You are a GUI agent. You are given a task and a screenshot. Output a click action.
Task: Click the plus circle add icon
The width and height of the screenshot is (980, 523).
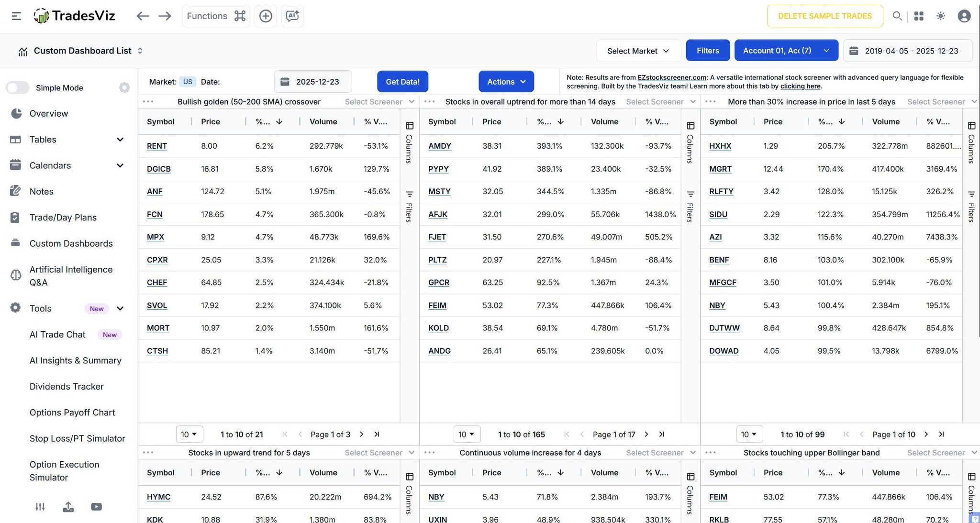266,16
